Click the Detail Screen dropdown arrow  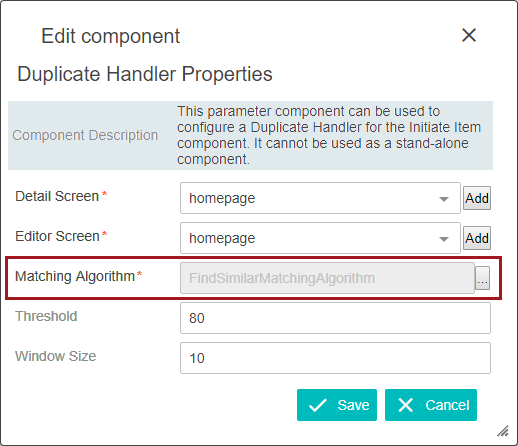pos(443,199)
